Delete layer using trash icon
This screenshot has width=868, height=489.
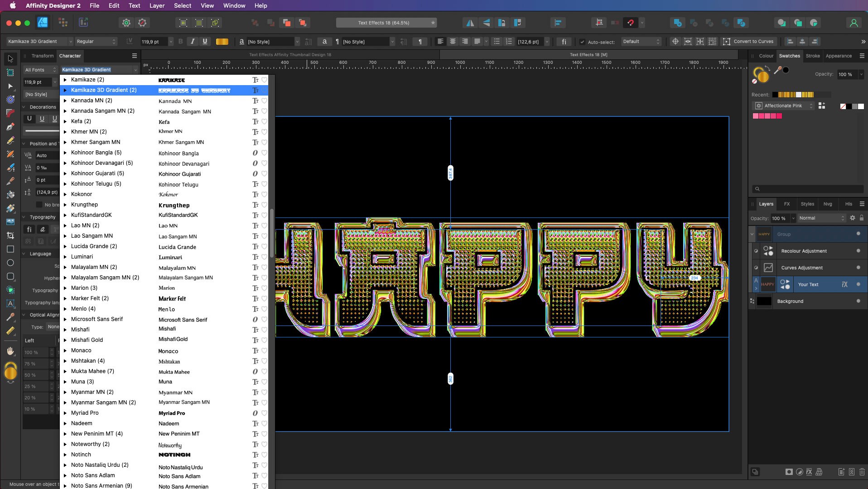pos(862,472)
